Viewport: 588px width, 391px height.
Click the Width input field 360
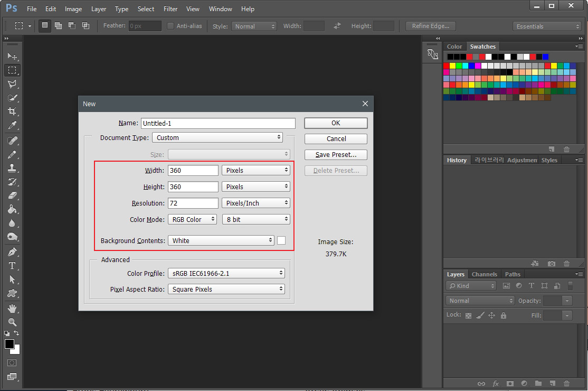coord(193,170)
